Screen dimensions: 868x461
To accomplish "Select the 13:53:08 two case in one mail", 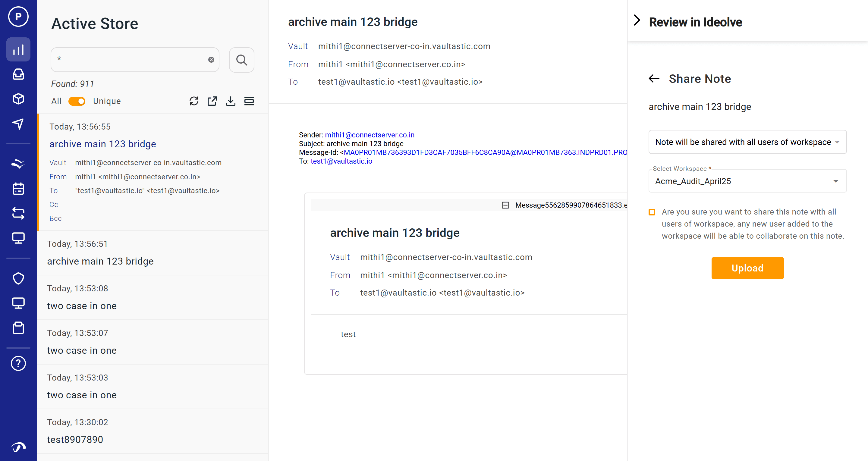I will pyautogui.click(x=153, y=297).
